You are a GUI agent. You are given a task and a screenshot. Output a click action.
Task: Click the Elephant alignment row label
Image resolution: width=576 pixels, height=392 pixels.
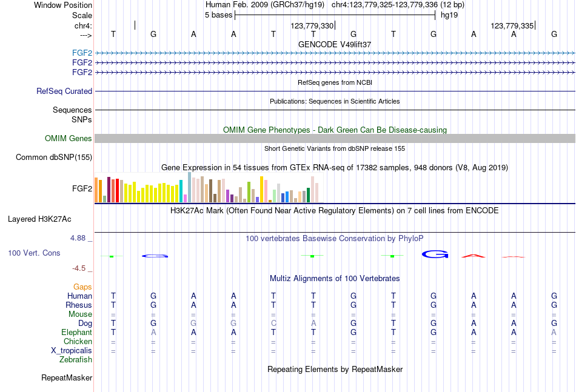click(x=77, y=332)
